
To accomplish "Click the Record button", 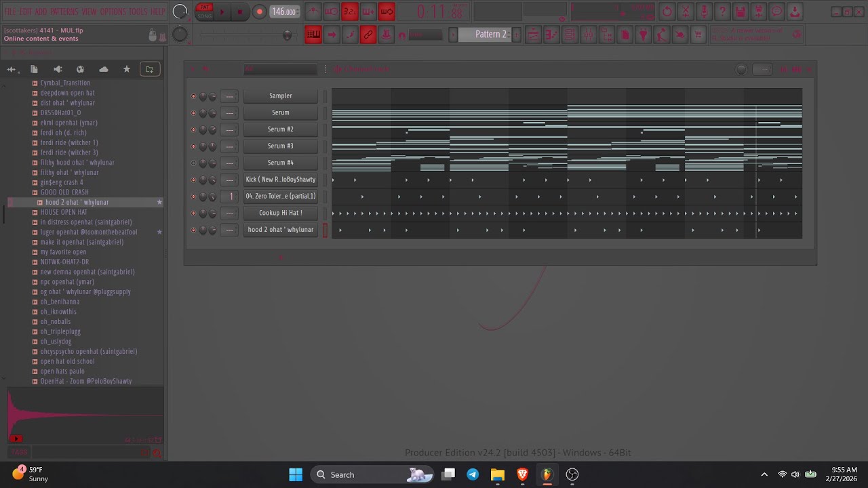I will (x=259, y=12).
